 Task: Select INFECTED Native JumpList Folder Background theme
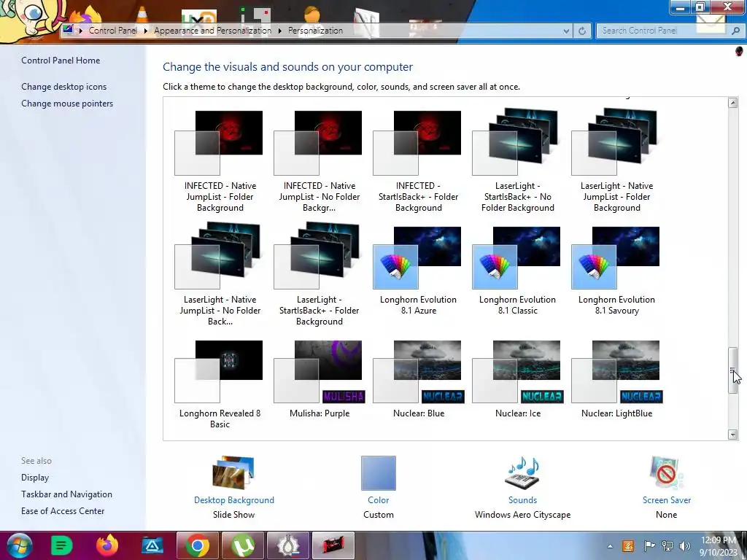pyautogui.click(x=220, y=161)
